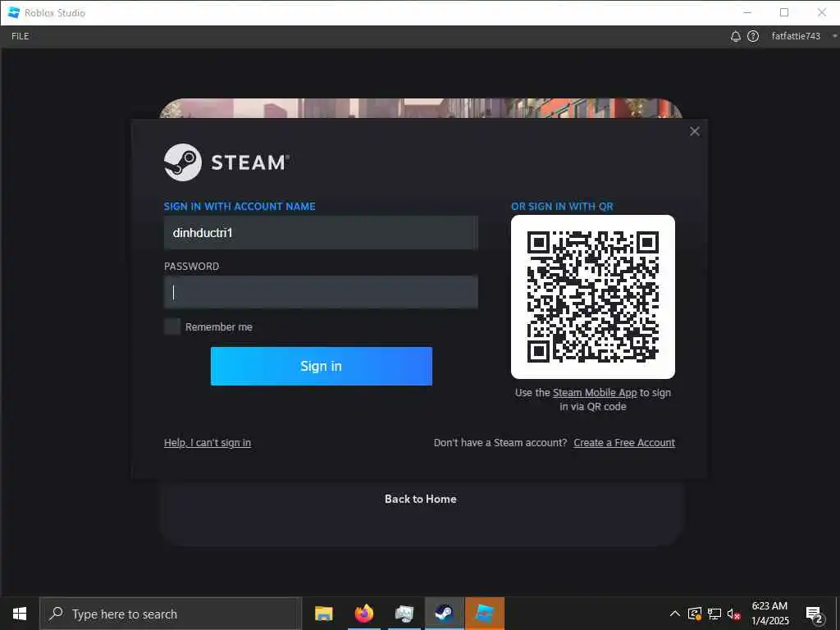Focus the account name field with dinhductri1
Image resolution: width=840 pixels, height=630 pixels.
pos(321,232)
